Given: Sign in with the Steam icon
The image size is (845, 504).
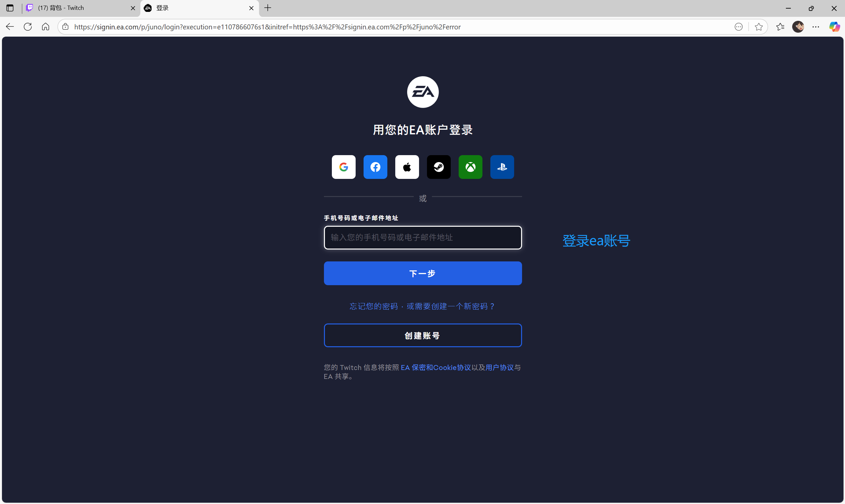Looking at the screenshot, I should [x=439, y=167].
